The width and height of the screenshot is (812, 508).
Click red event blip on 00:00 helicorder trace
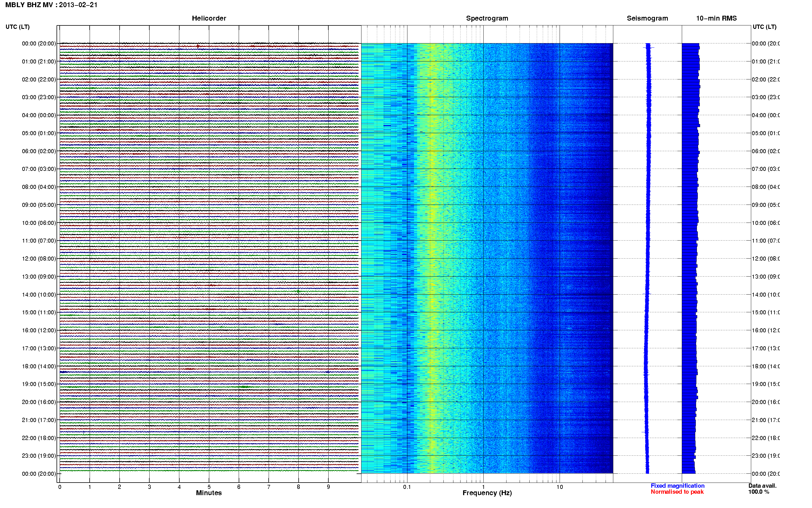pyautogui.click(x=198, y=46)
